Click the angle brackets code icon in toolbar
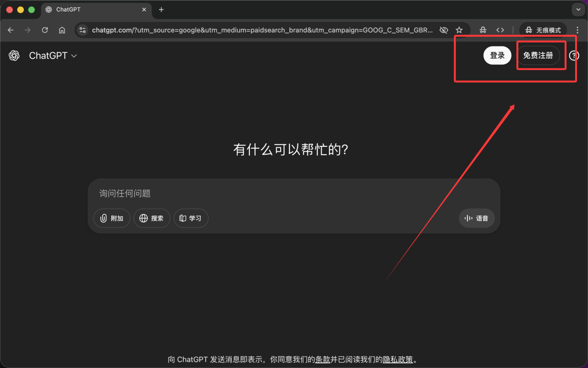 click(500, 30)
